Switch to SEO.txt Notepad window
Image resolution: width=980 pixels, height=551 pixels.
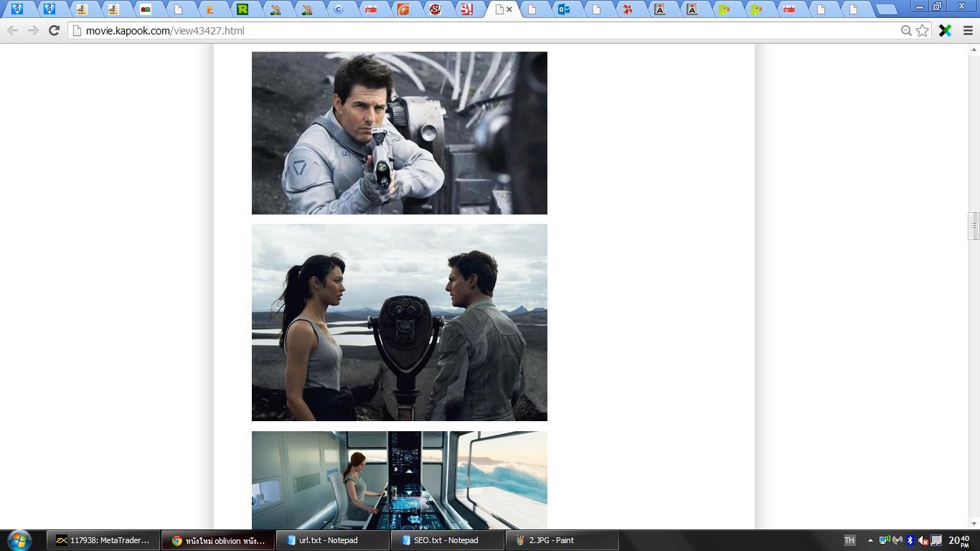click(447, 540)
